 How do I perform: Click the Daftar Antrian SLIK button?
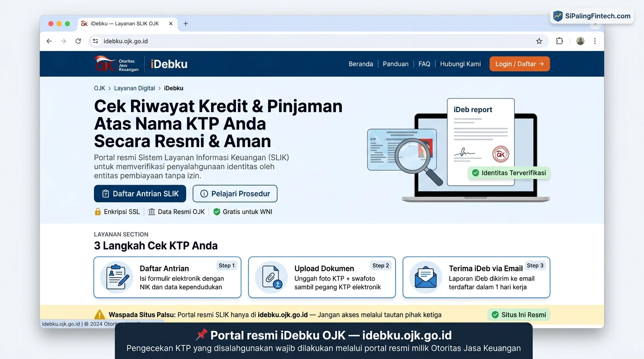click(x=139, y=194)
